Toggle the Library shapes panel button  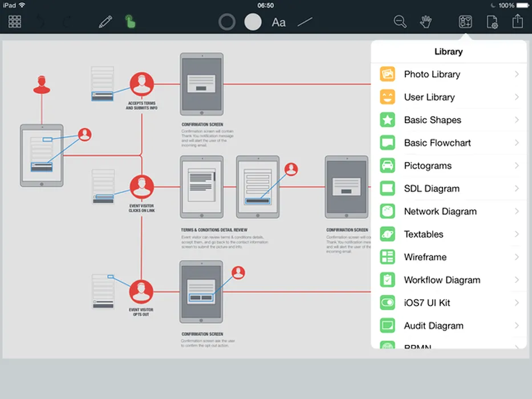tap(465, 22)
